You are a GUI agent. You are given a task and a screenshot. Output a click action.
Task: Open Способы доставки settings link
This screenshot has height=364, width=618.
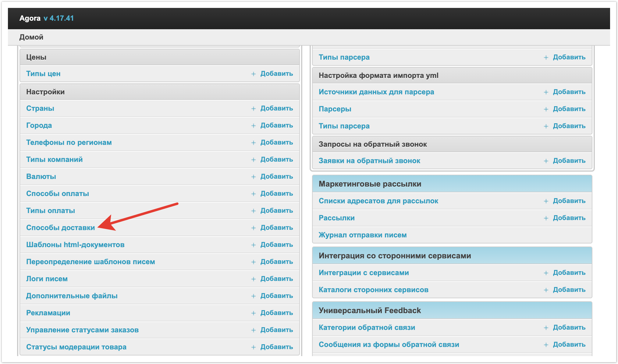click(60, 228)
